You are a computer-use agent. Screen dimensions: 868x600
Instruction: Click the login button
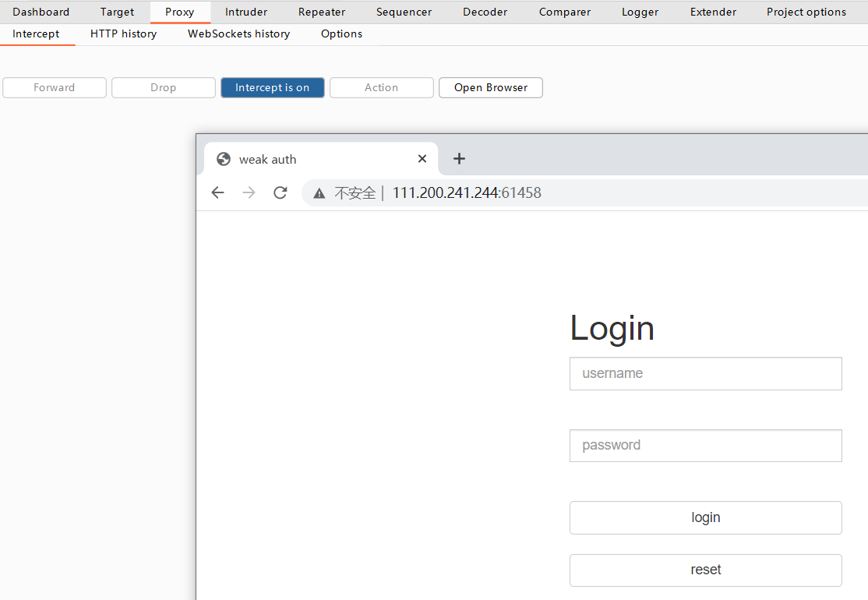[705, 517]
